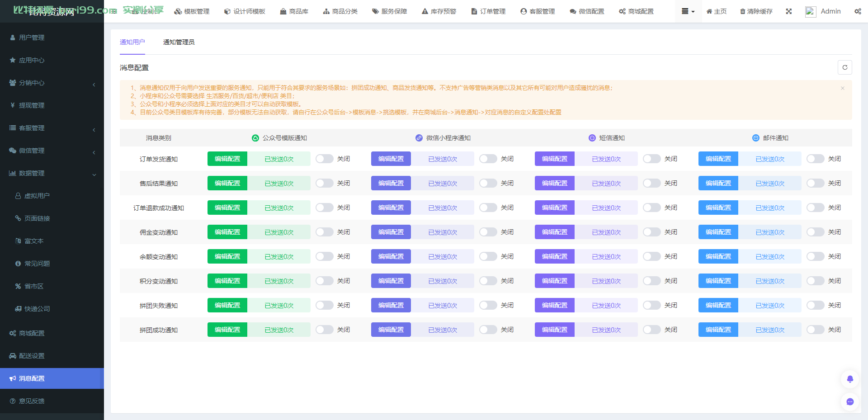Image resolution: width=868 pixels, height=420 pixels.
Task: Open 商城配置 gears icon in sidebar
Action: click(x=13, y=333)
